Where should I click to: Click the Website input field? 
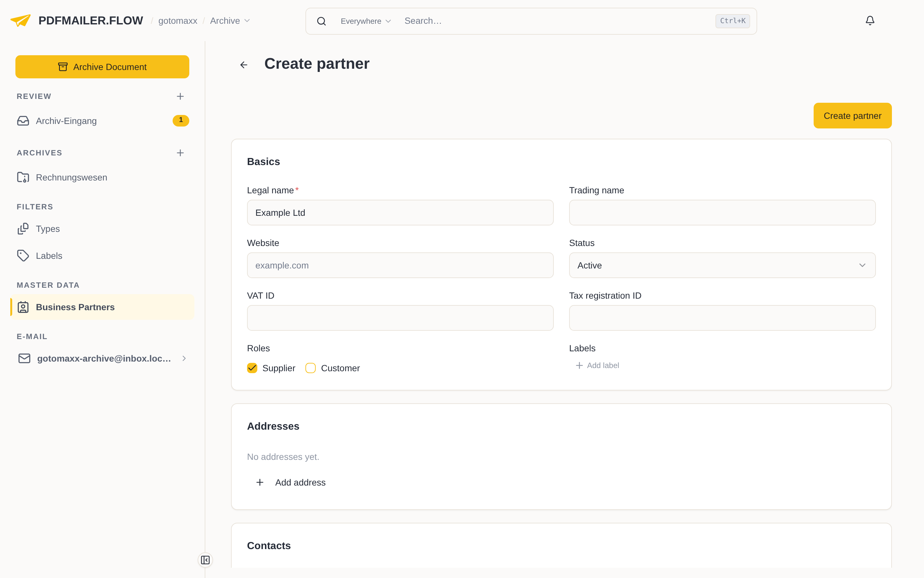point(400,265)
